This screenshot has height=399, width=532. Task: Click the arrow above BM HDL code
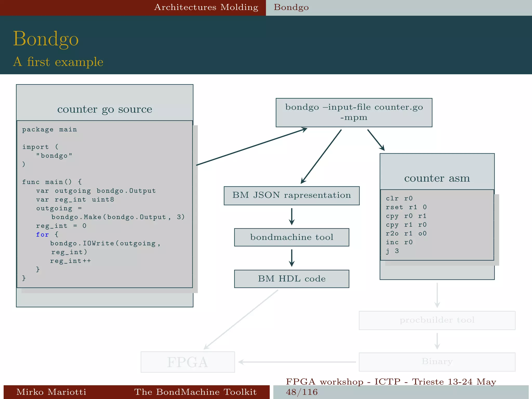(x=292, y=258)
